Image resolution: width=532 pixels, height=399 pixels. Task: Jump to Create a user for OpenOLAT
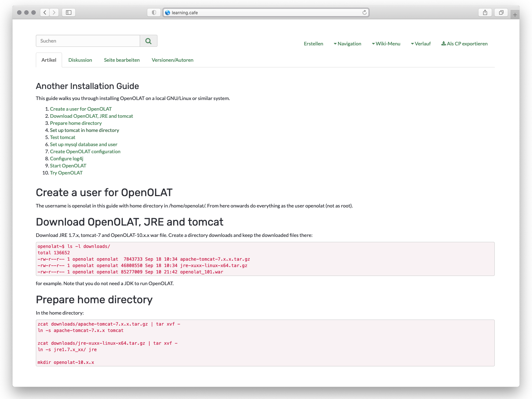click(x=81, y=109)
